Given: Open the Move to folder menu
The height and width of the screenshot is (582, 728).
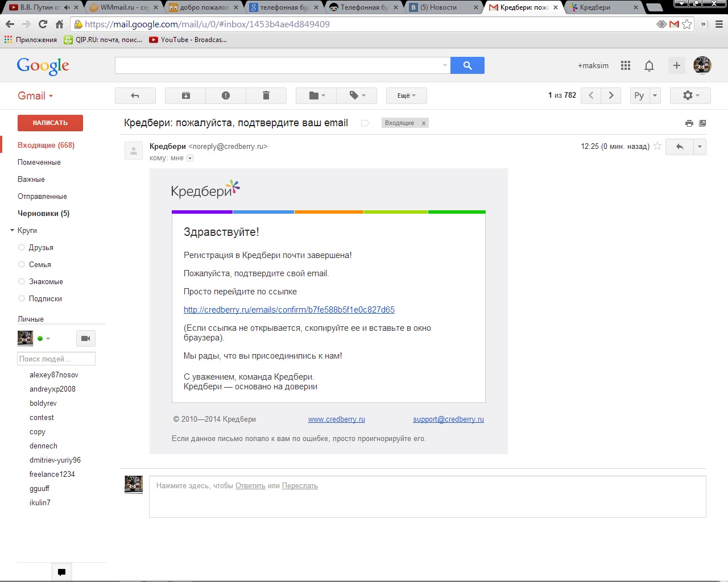Looking at the screenshot, I should click(316, 95).
